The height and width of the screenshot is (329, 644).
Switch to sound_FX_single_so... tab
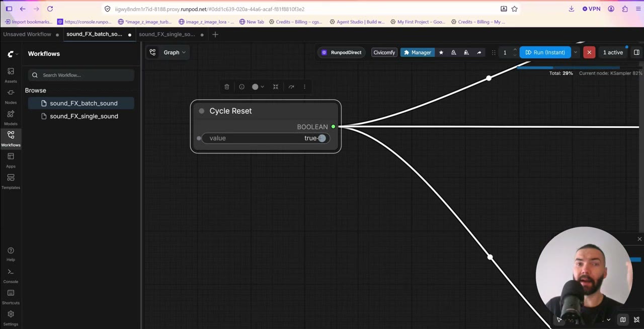click(x=167, y=34)
